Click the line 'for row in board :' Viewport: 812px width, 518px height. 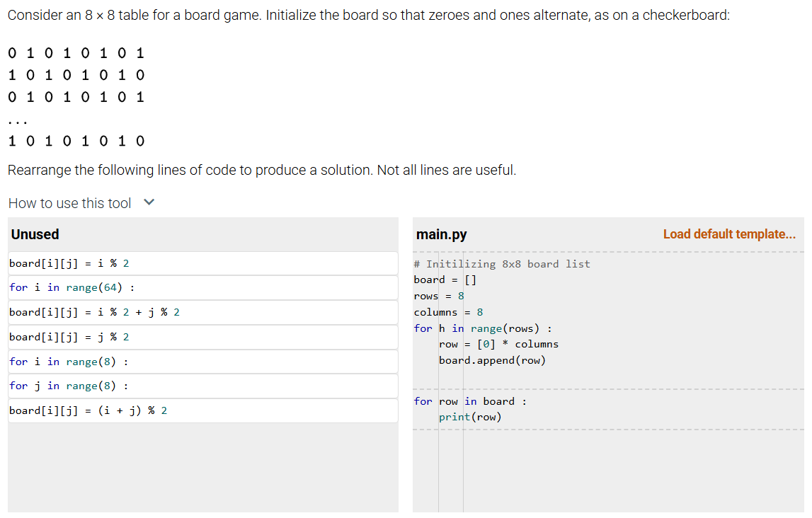(x=470, y=401)
